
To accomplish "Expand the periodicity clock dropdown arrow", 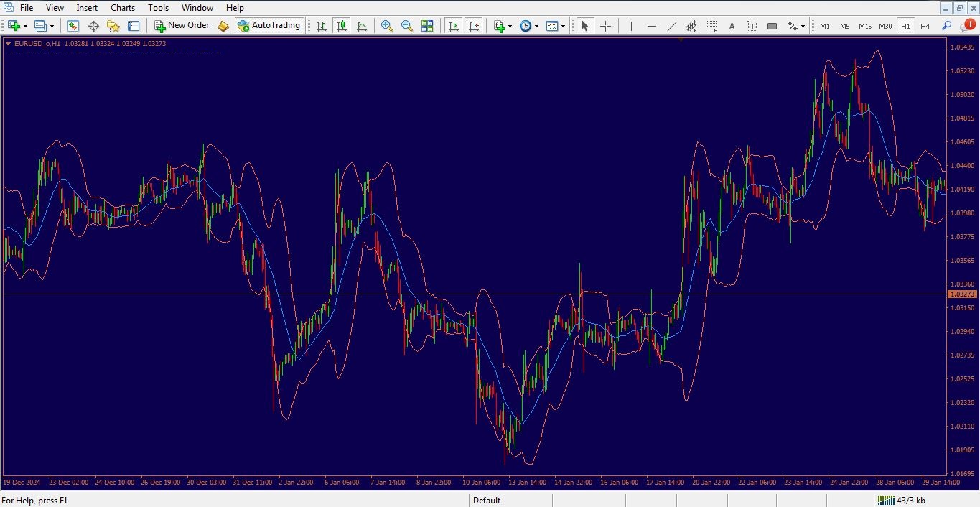I will [536, 26].
